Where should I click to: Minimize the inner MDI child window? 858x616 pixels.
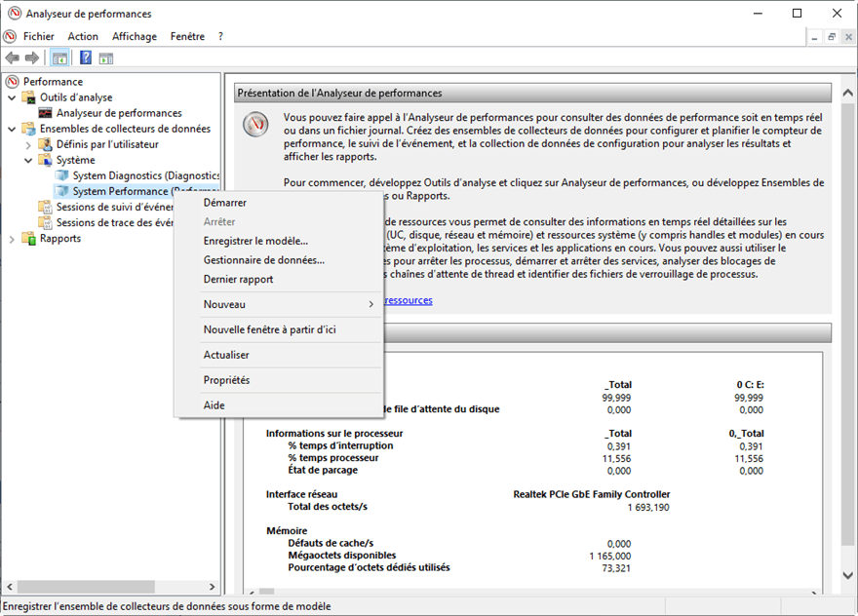pos(814,37)
